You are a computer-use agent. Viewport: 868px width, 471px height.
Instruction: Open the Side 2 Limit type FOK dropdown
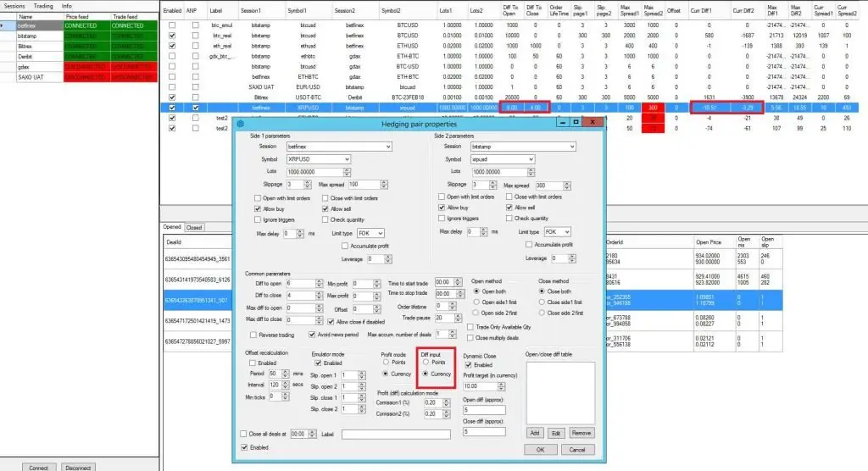click(566, 232)
